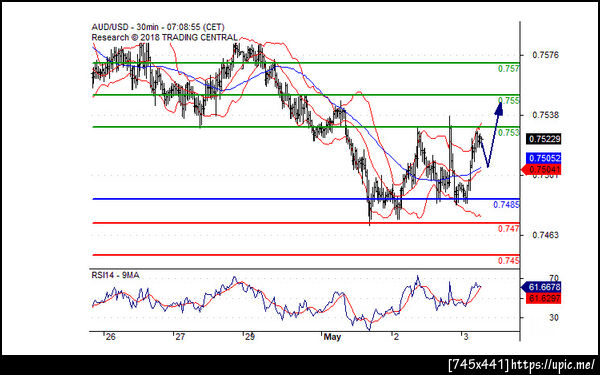
Task: Click the blue 0.7485 pivot label
Action: tap(506, 205)
